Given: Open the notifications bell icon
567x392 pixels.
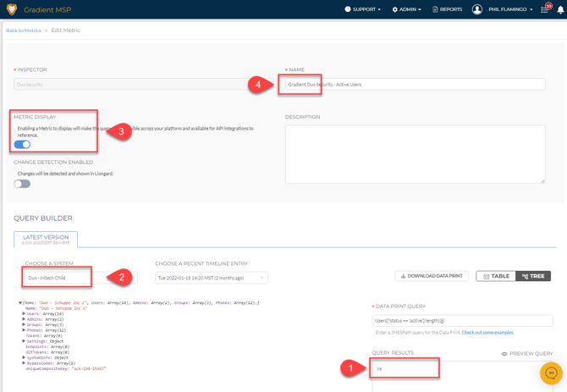Looking at the screenshot, I should (560, 10).
